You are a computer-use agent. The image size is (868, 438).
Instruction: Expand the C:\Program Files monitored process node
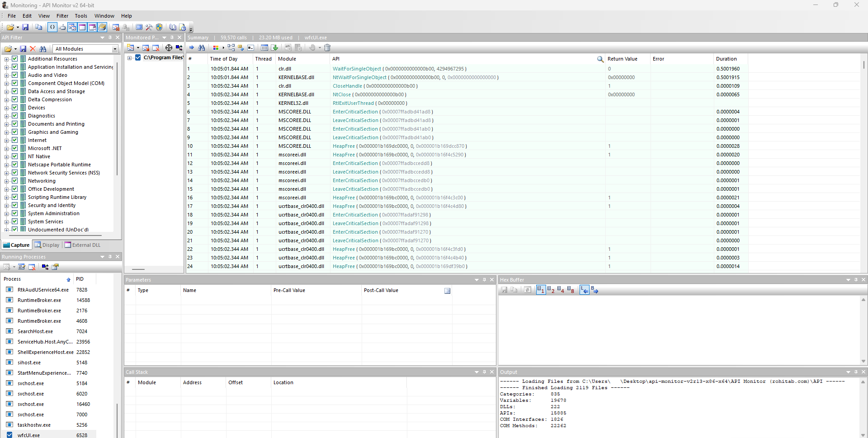click(130, 58)
